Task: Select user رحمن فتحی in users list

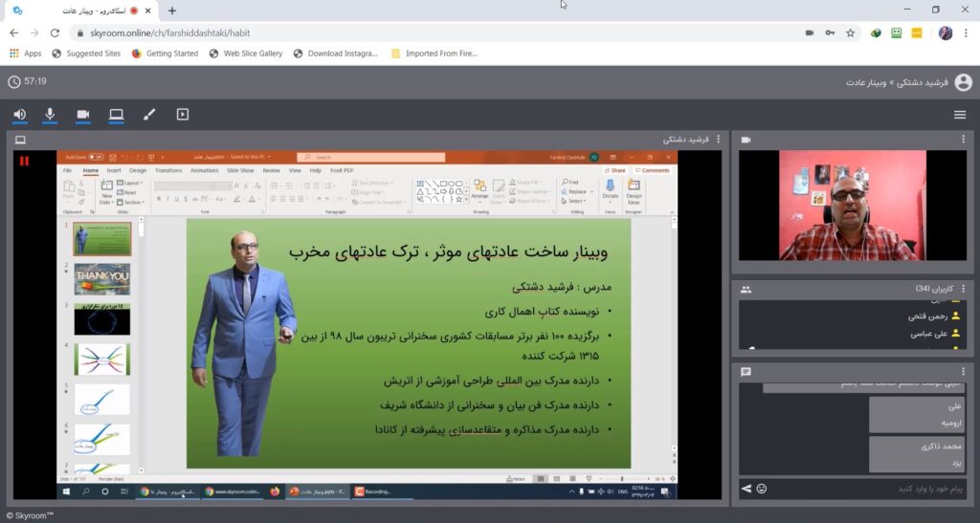Action: pyautogui.click(x=927, y=316)
